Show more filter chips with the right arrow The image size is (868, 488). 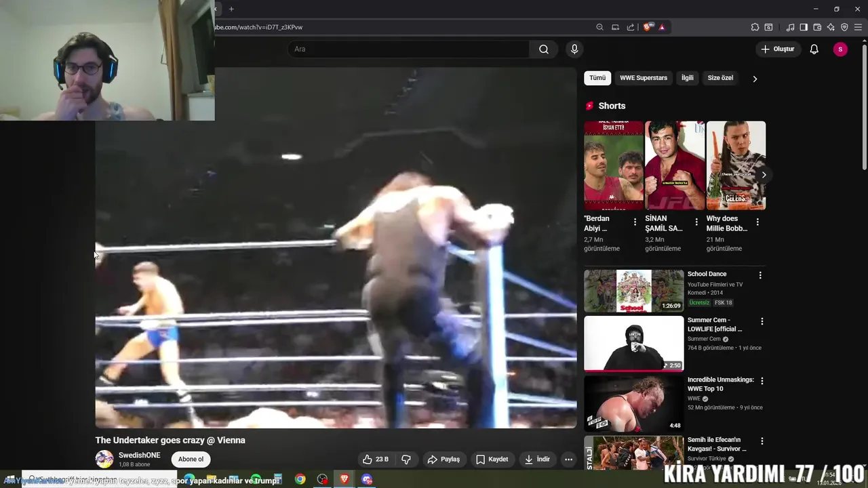click(755, 79)
